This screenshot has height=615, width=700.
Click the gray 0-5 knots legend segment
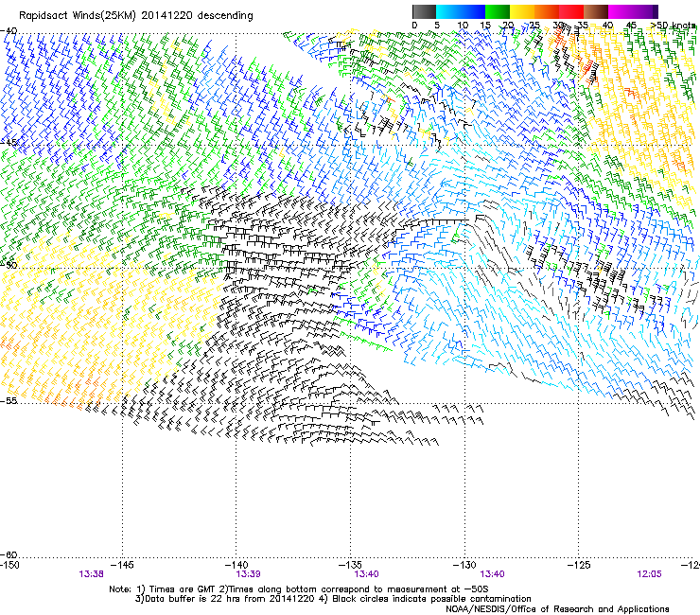click(424, 11)
